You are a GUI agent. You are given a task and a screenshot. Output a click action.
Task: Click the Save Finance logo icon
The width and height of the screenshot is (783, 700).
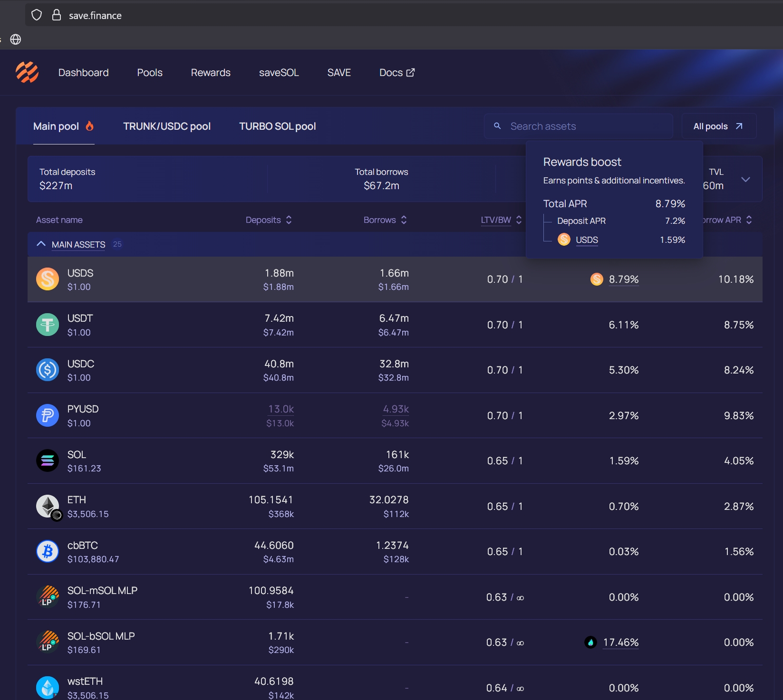[x=27, y=73]
